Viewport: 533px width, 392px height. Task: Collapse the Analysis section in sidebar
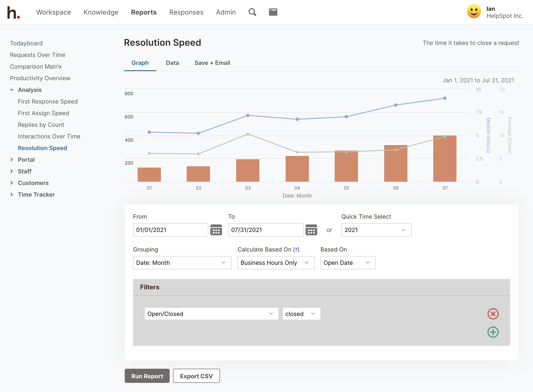coord(12,90)
